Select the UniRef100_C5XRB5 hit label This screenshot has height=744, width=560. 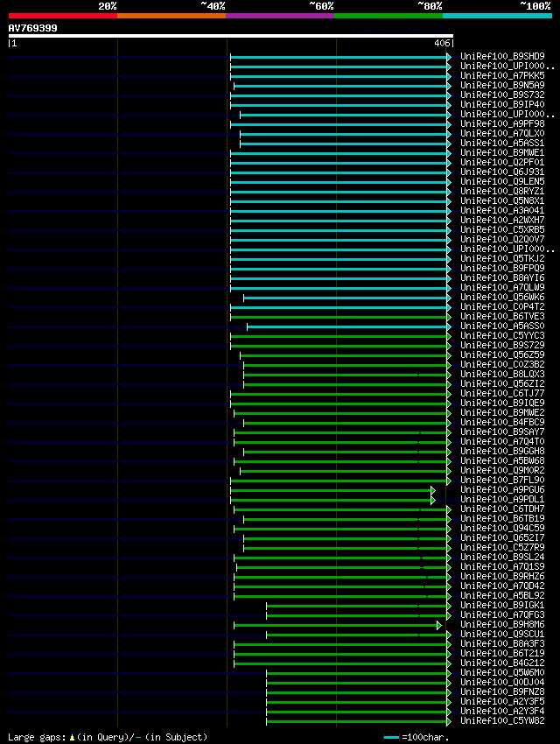(502, 229)
